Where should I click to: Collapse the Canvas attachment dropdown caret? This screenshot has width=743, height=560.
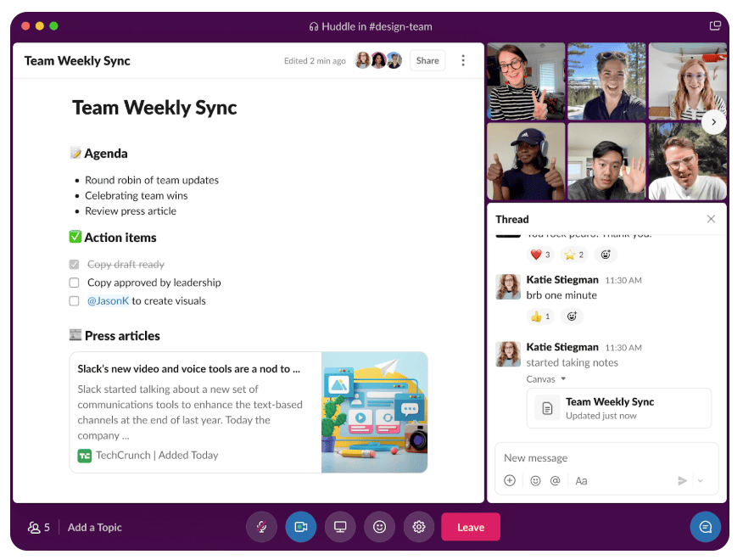click(x=563, y=379)
